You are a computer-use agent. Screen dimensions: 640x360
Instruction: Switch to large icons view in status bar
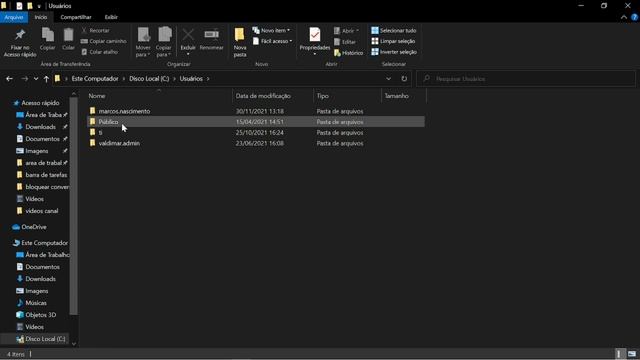pos(632,354)
